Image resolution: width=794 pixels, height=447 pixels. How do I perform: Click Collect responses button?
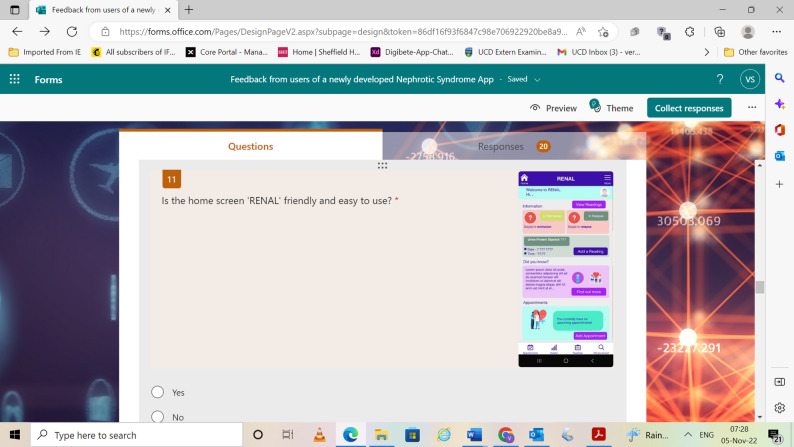click(689, 108)
